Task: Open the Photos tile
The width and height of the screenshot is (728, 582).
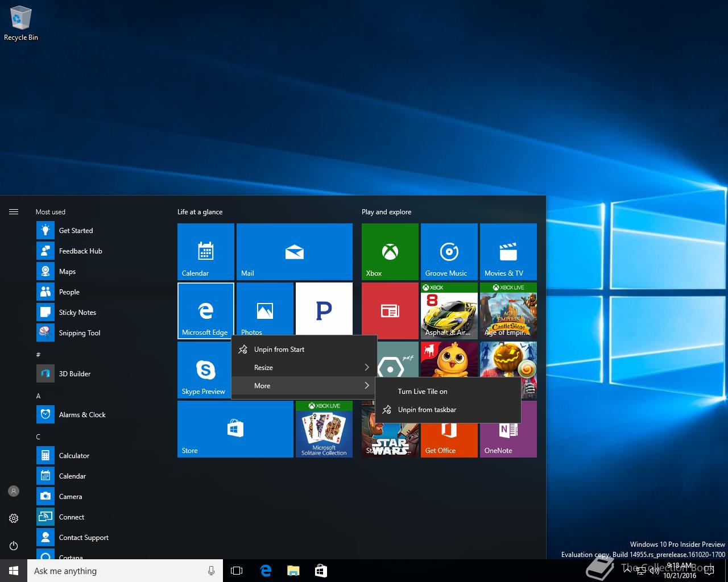Action: 265,309
